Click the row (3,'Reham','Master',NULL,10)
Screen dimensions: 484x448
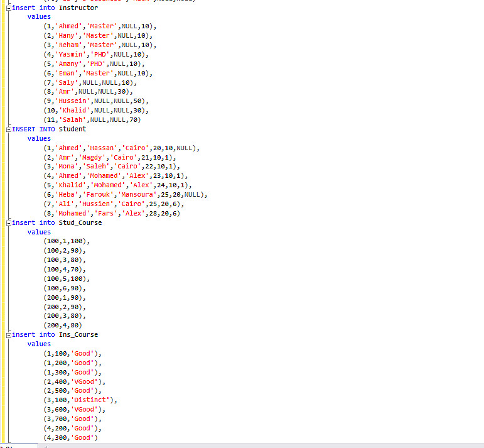click(x=100, y=45)
